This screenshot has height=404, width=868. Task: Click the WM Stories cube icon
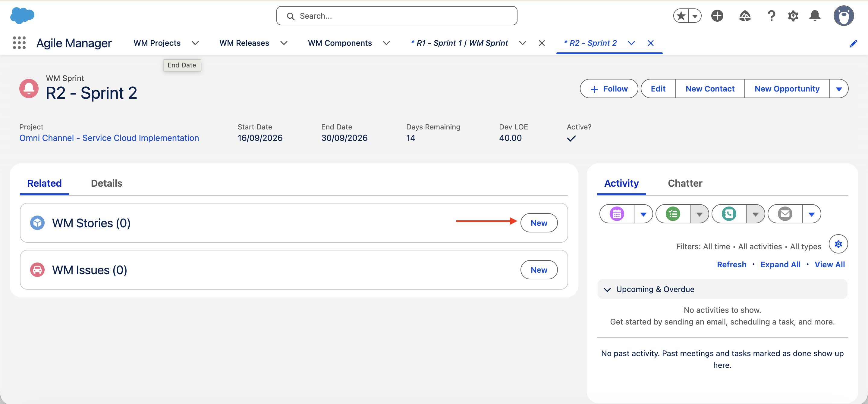coord(37,223)
